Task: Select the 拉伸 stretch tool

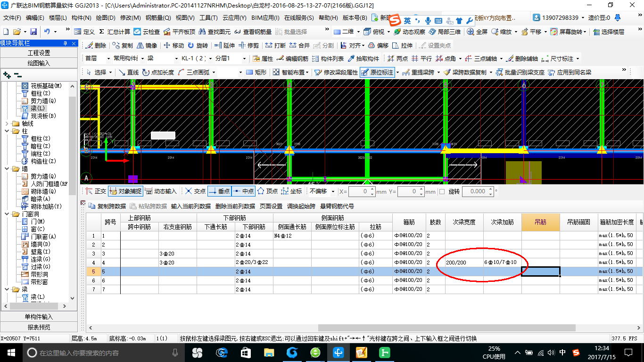Action: pyautogui.click(x=402, y=45)
